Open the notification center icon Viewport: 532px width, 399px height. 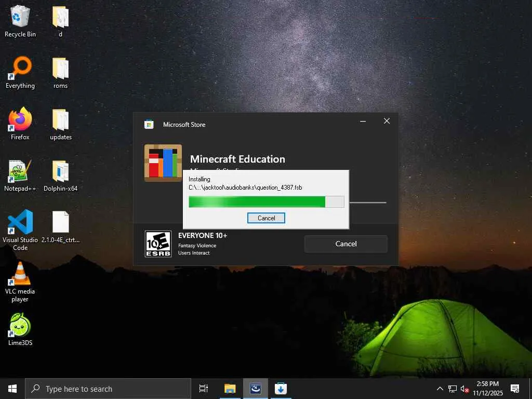click(x=515, y=389)
